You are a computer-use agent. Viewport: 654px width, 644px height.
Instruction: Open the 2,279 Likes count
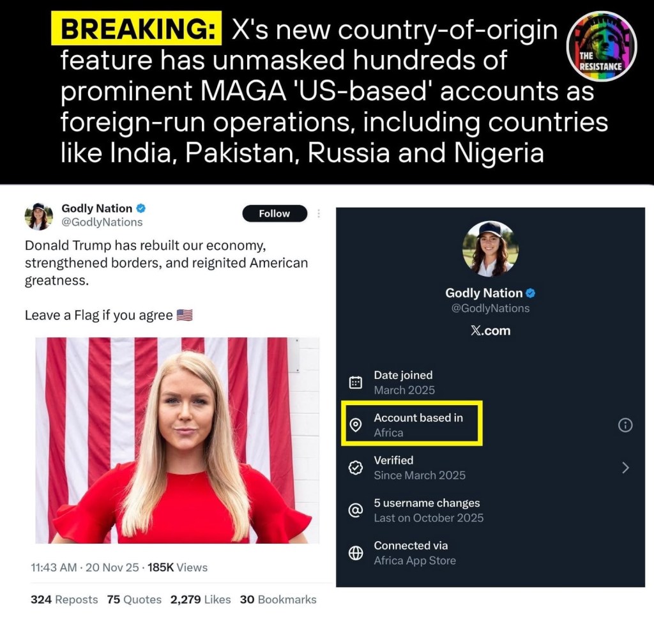pos(201,599)
